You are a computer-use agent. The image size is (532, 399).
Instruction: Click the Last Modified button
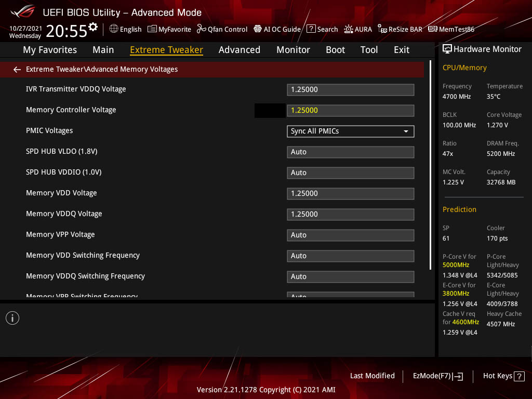pos(372,376)
